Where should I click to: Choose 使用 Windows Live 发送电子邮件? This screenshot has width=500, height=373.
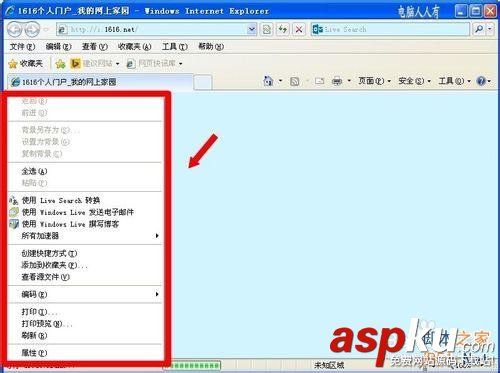85,212
